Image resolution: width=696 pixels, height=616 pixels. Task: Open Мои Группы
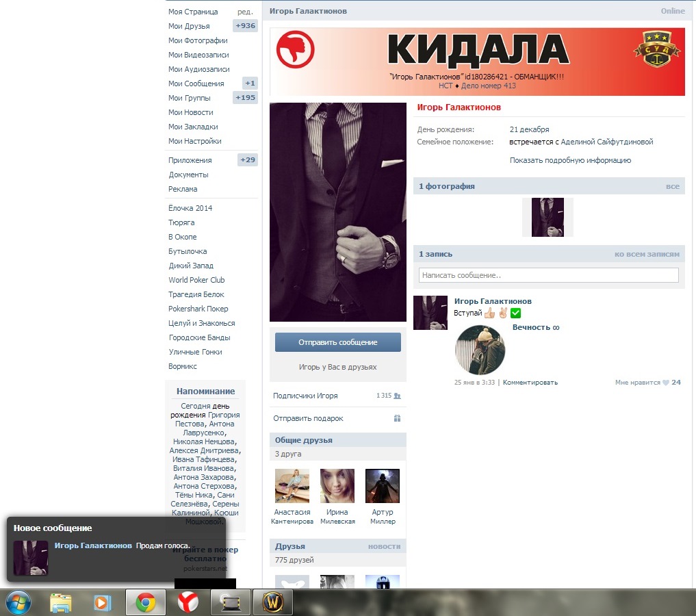(190, 98)
